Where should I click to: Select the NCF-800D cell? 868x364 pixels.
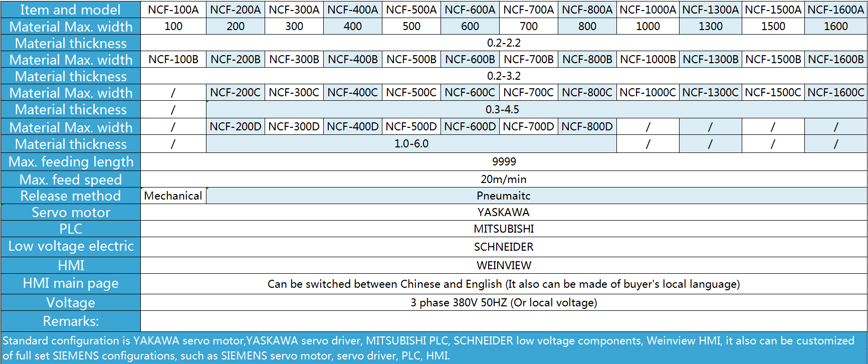coord(587,126)
